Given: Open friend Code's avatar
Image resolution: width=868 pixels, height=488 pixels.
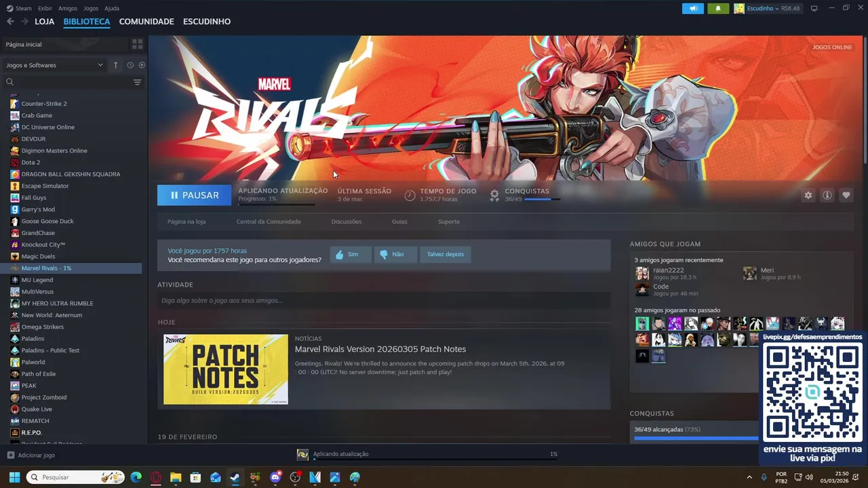Looking at the screenshot, I should [x=642, y=289].
